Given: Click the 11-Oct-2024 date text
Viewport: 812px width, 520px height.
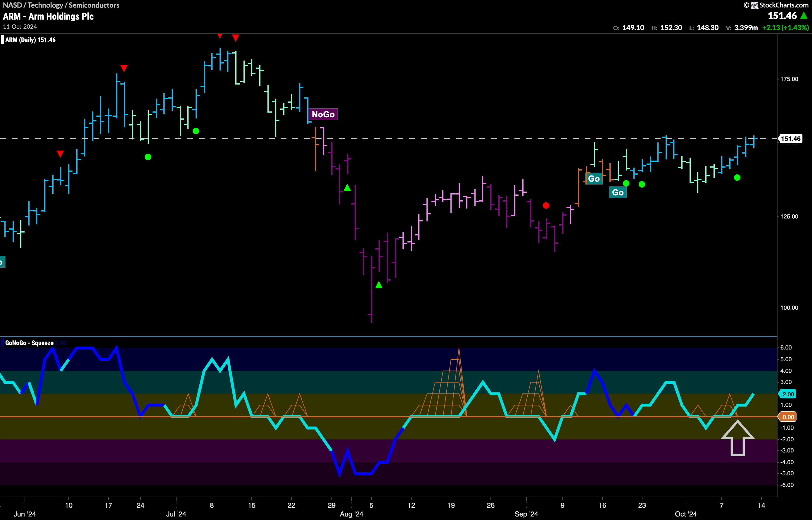Looking at the screenshot, I should coord(20,26).
